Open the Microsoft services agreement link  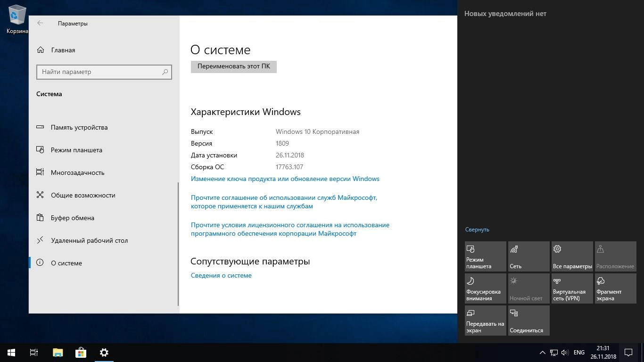pos(284,202)
